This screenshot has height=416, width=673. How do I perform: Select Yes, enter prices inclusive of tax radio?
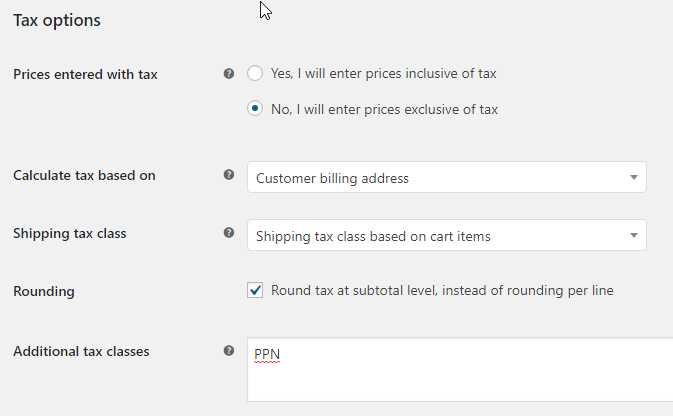[x=255, y=73]
